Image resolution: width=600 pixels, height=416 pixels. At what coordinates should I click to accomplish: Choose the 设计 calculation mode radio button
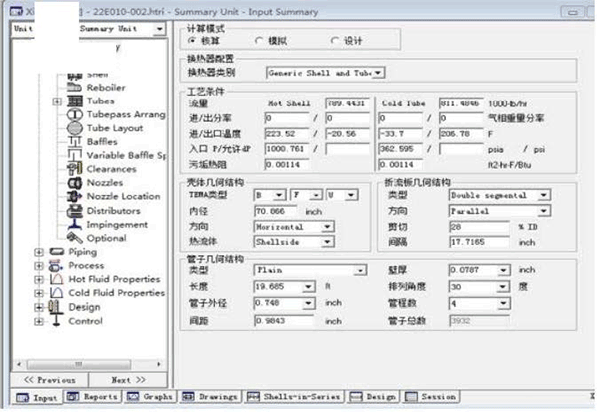334,40
